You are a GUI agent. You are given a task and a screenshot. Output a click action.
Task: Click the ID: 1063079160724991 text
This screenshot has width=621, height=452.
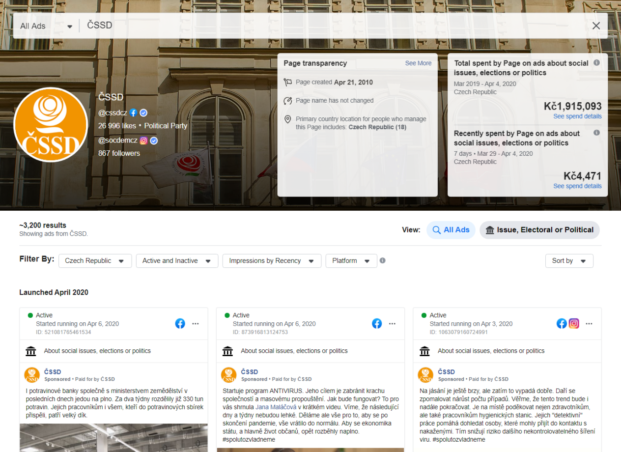459,332
